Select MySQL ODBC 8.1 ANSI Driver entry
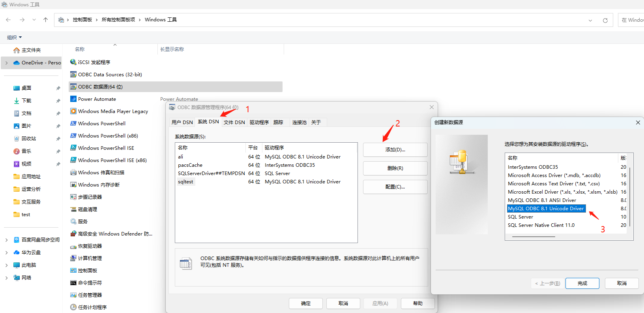This screenshot has width=644, height=313. [542, 200]
